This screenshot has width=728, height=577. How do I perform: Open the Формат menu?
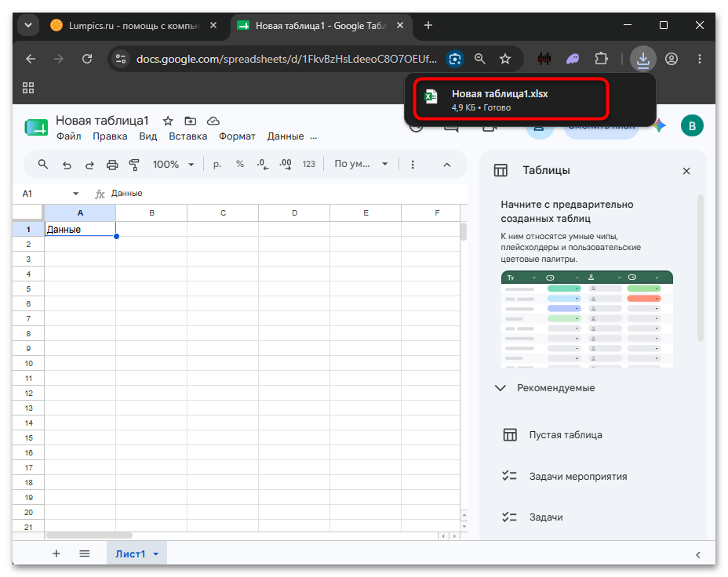[237, 136]
